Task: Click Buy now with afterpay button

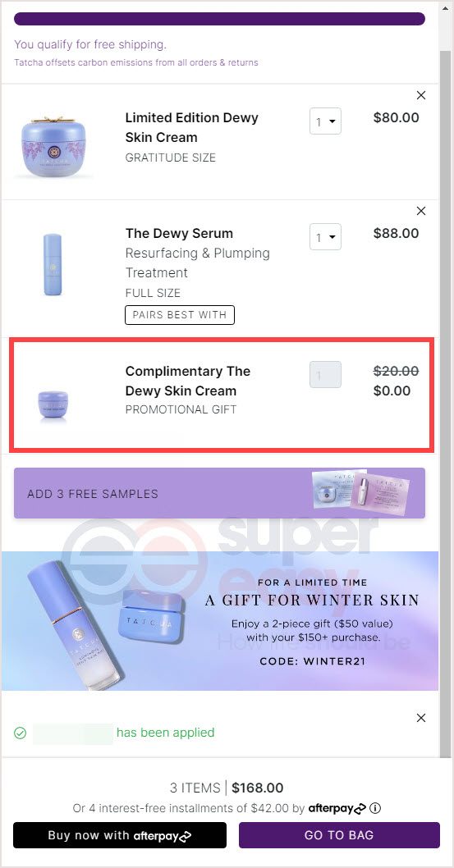Action: tap(120, 835)
